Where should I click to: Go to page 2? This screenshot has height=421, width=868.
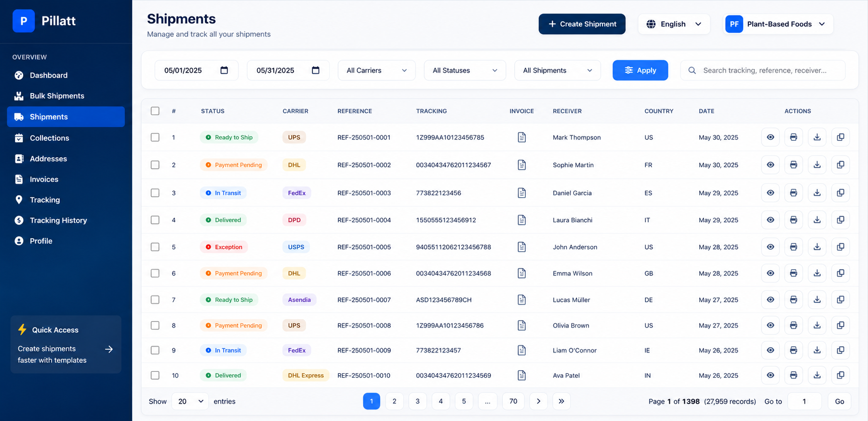(394, 401)
